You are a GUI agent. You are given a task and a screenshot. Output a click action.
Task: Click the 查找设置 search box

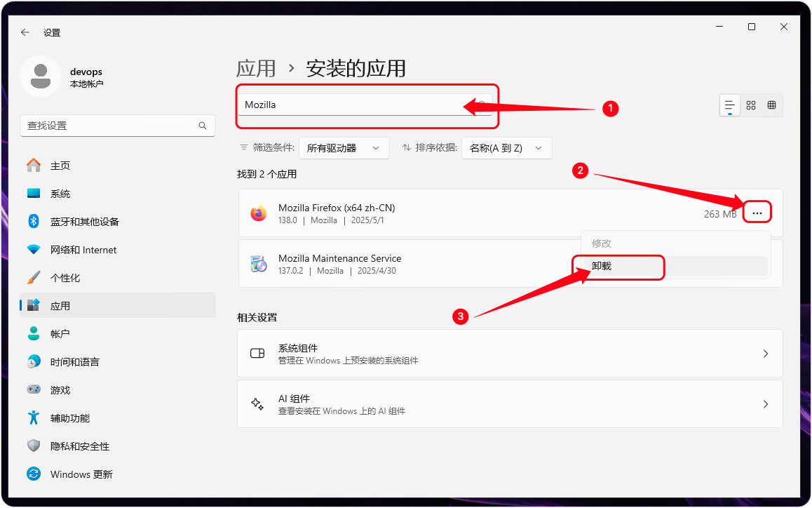point(118,126)
